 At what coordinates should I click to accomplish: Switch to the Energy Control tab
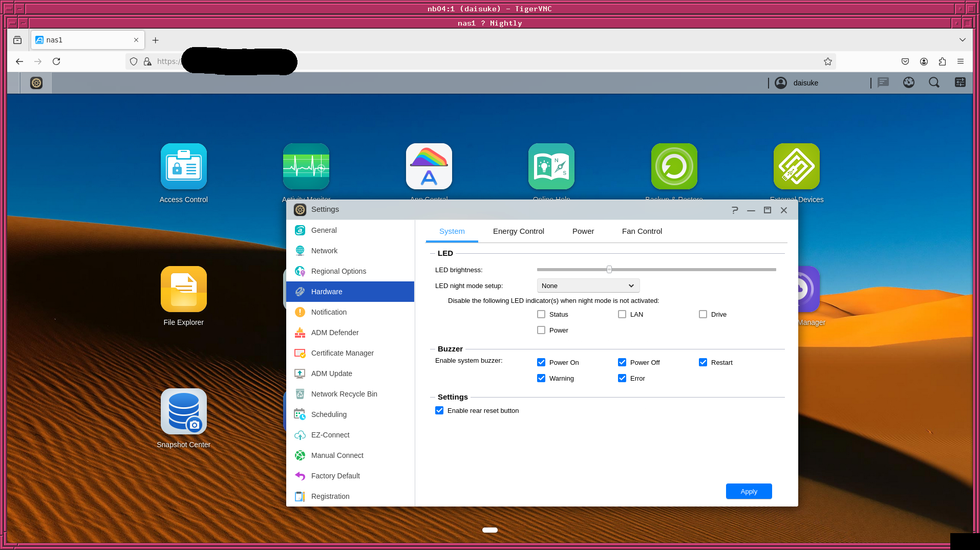coord(518,232)
